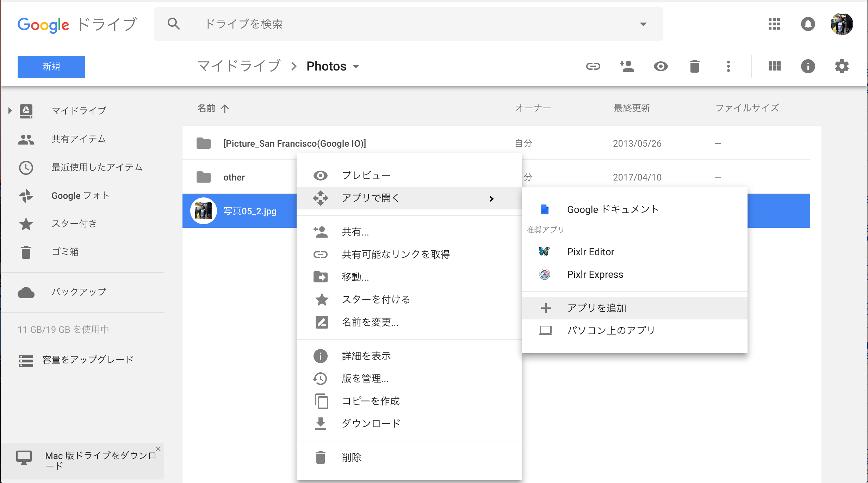Click the Pixlr Editor butterfly icon

544,252
